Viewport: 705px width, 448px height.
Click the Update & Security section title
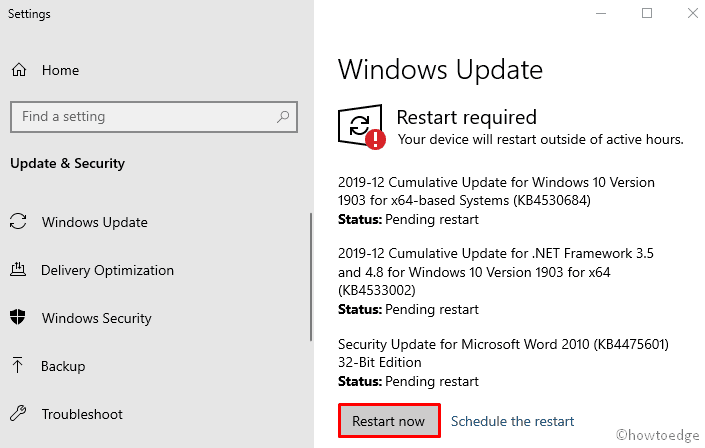click(67, 163)
